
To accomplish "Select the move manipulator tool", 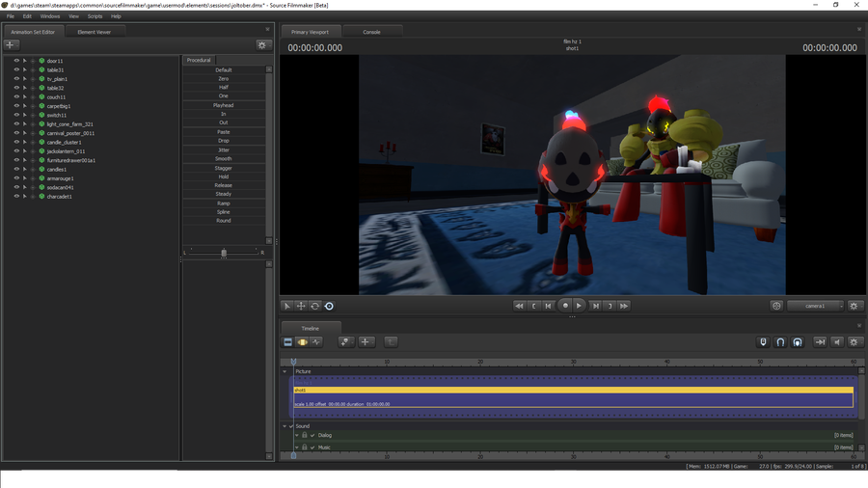I will tap(301, 306).
